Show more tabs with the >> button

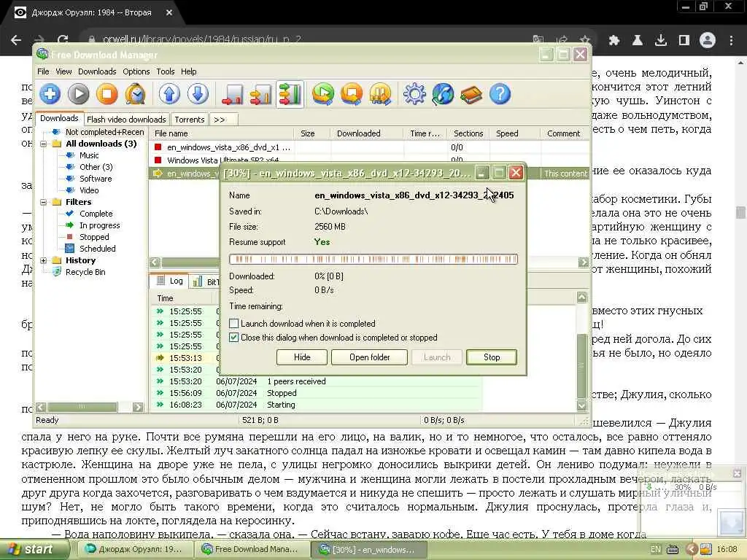click(x=223, y=120)
